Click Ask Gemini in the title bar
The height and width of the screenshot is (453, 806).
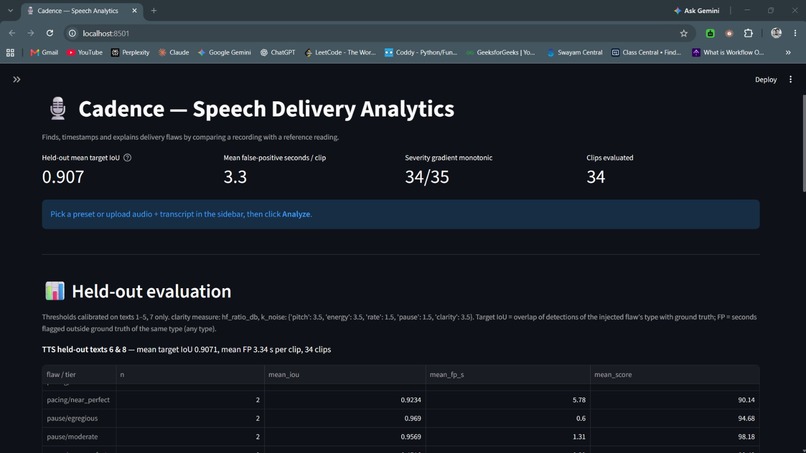[x=697, y=10]
